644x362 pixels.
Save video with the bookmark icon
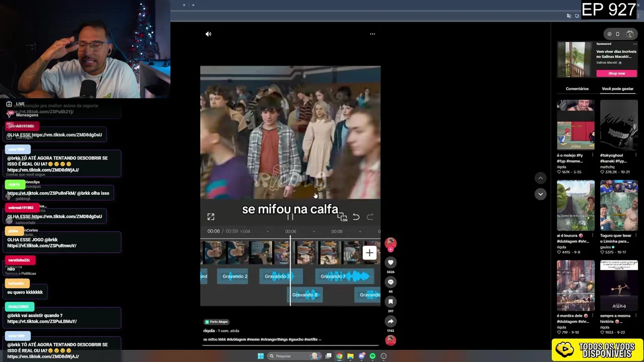click(390, 302)
